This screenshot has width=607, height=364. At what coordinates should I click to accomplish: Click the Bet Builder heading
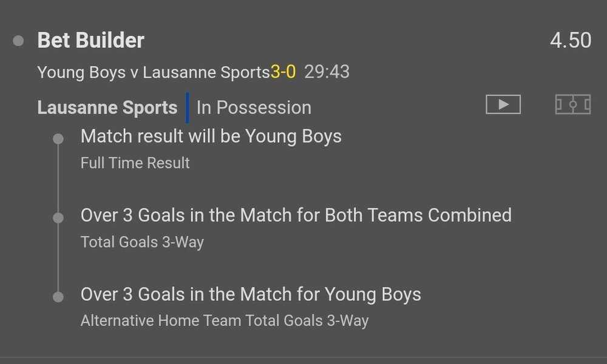[x=91, y=41]
